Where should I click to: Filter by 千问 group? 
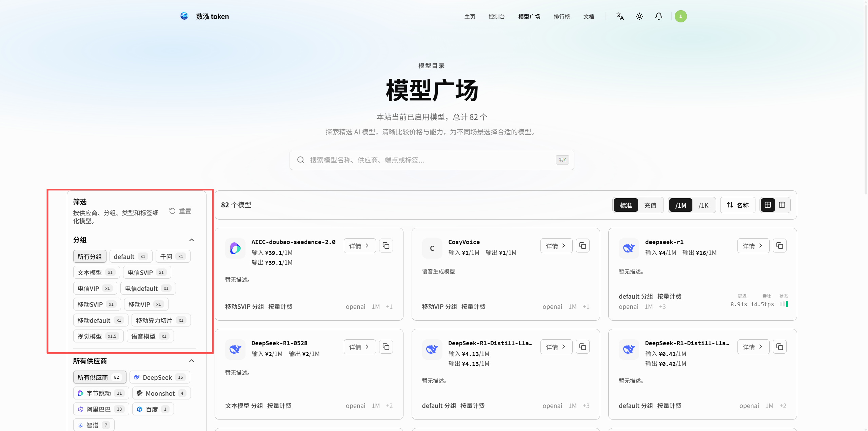(173, 257)
